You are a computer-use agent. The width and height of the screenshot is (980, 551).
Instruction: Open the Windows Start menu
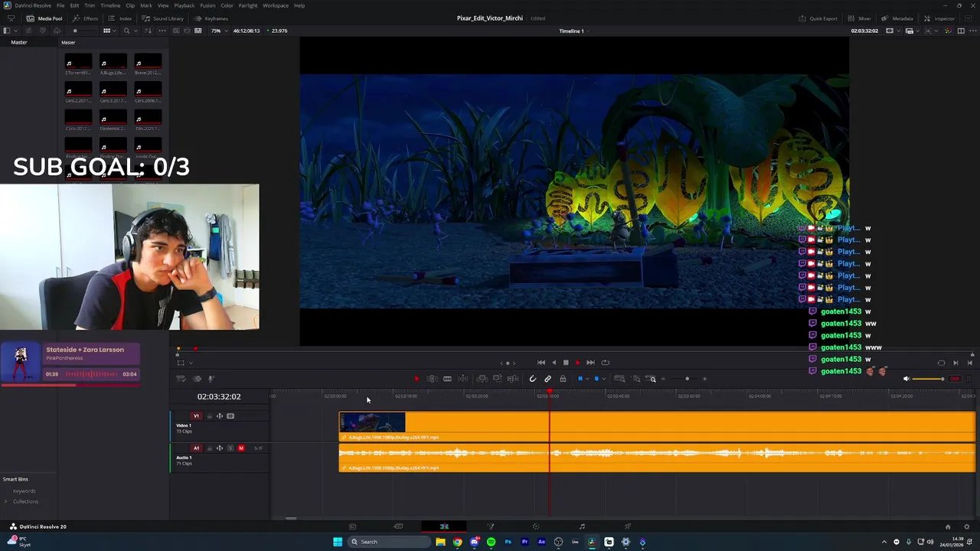point(338,542)
